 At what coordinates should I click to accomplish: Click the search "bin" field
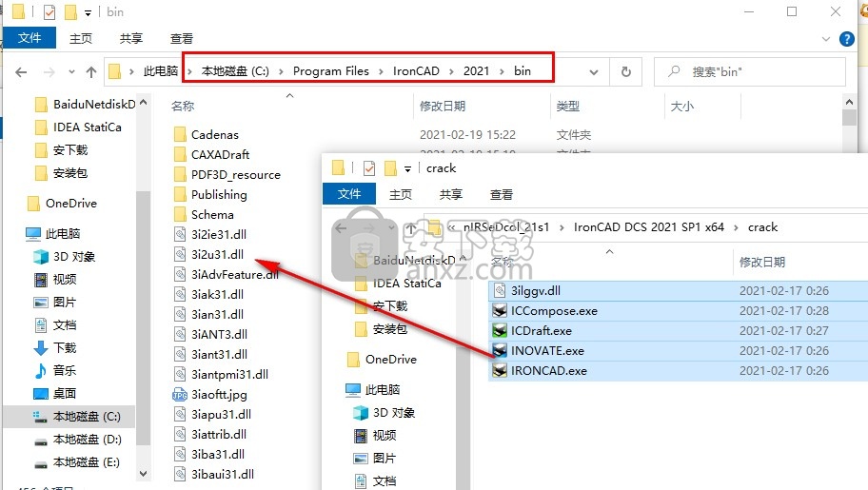coord(750,71)
